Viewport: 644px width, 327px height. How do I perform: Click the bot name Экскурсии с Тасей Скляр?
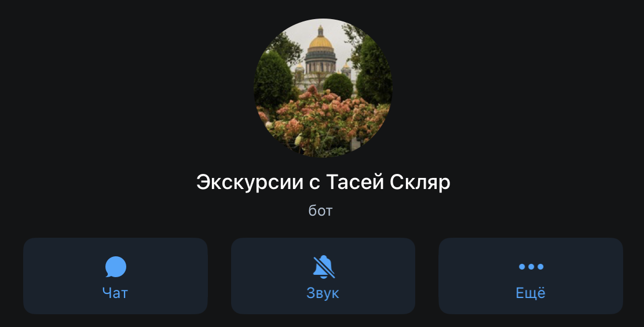[323, 182]
